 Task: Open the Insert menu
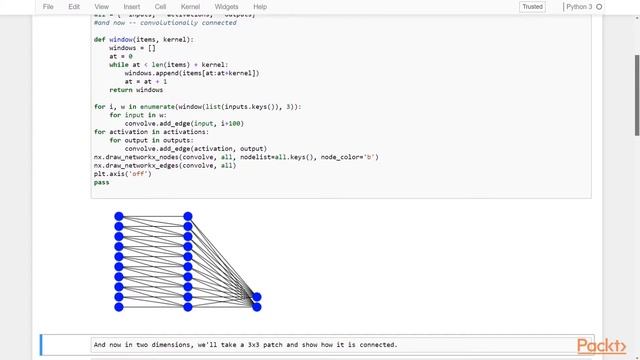click(x=131, y=7)
